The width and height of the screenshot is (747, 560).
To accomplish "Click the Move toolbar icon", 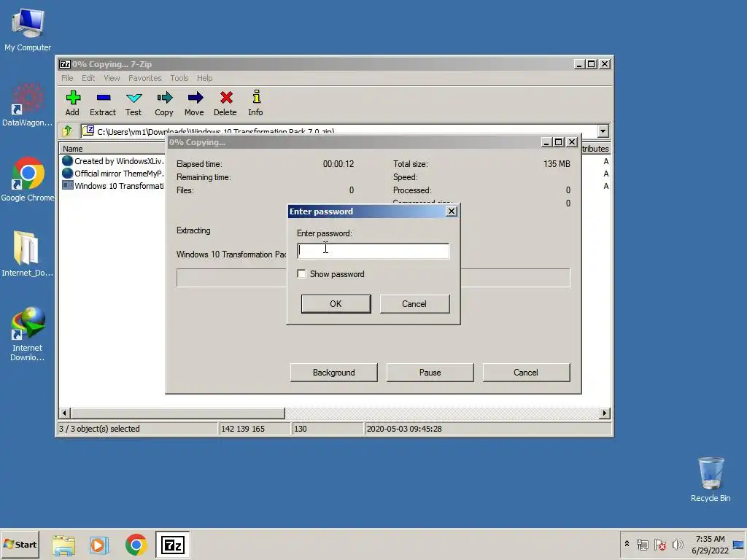I will pyautogui.click(x=194, y=103).
